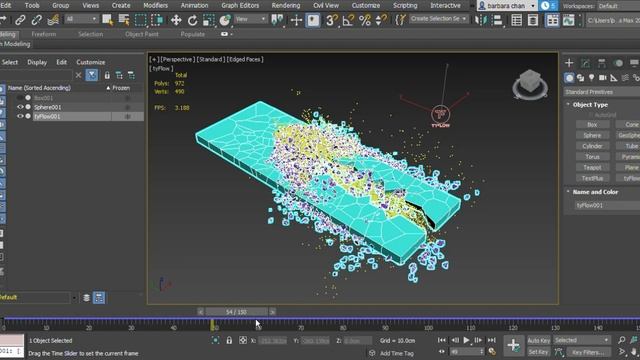Image resolution: width=640 pixels, height=360 pixels.
Task: Toggle the Auto Key button
Action: 539,340
